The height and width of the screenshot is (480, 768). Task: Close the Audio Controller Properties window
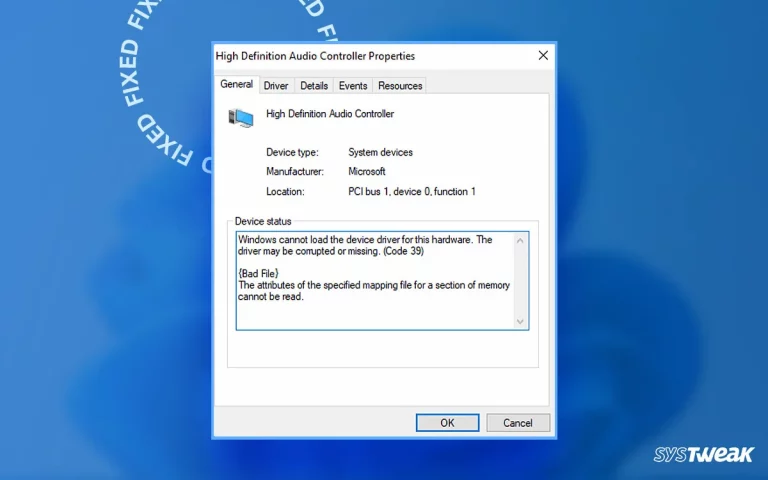(x=543, y=55)
